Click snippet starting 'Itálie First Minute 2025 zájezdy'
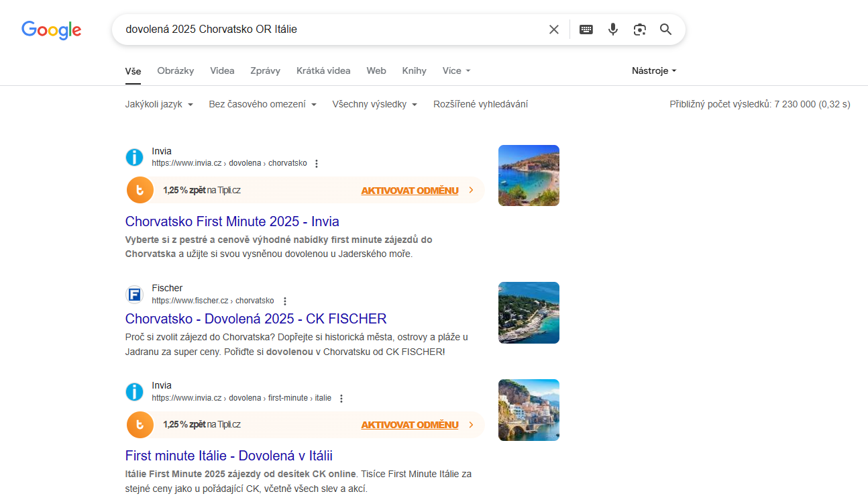 299,481
